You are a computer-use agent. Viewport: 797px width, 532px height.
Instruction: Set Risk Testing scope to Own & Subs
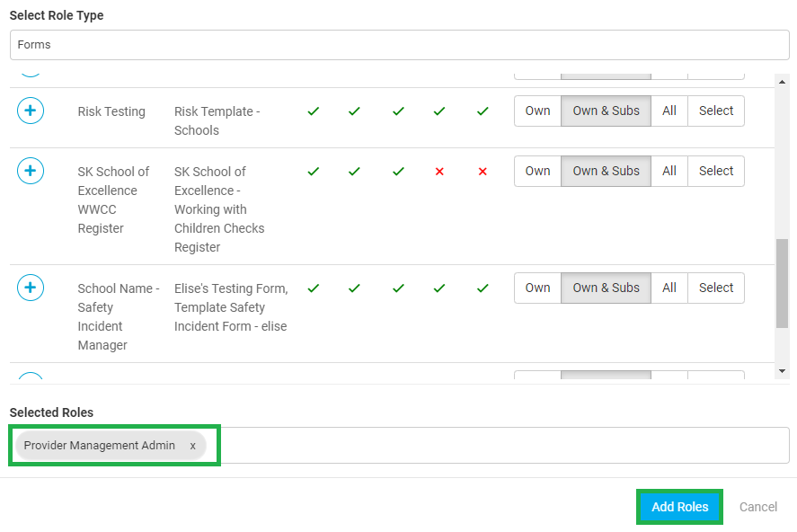click(606, 111)
